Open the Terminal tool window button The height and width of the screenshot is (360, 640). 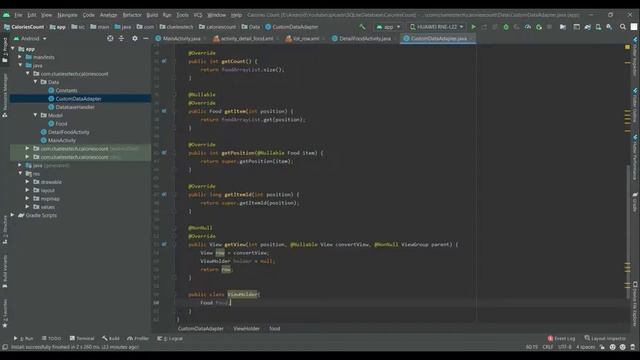pos(82,338)
